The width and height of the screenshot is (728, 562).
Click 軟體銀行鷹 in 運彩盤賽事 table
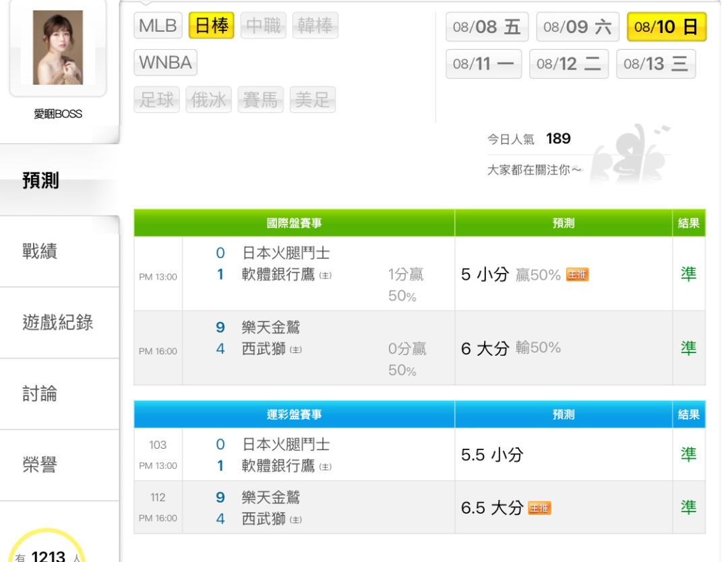coord(278,466)
